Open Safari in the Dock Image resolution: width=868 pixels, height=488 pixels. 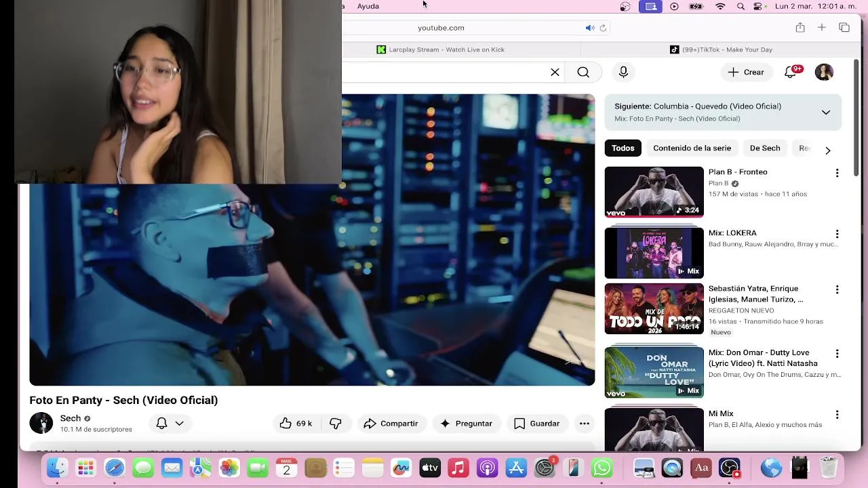pyautogui.click(x=115, y=468)
